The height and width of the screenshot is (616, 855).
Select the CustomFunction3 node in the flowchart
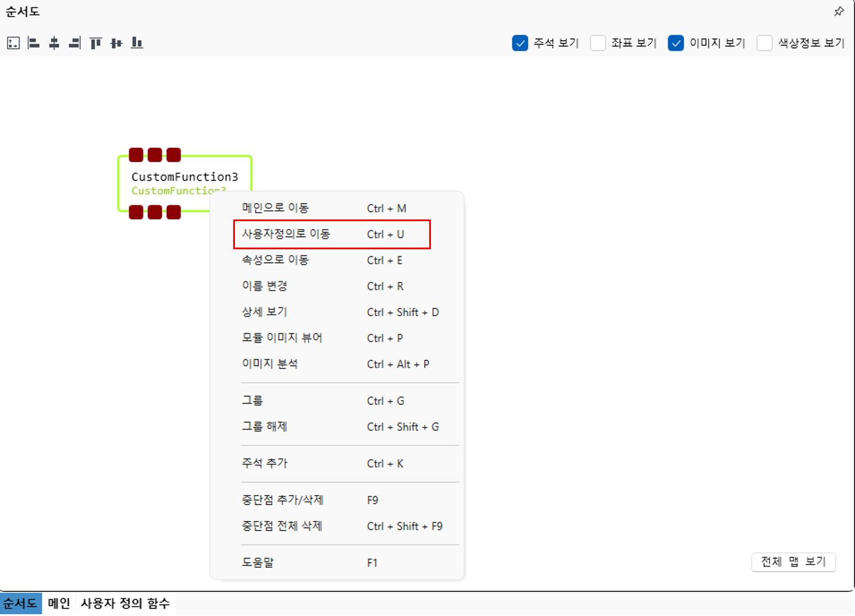pos(172,177)
